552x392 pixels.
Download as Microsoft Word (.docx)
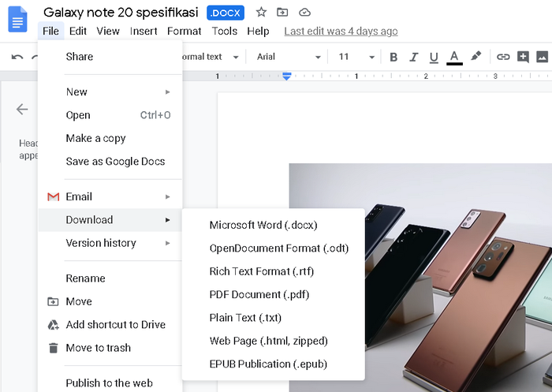273,225
